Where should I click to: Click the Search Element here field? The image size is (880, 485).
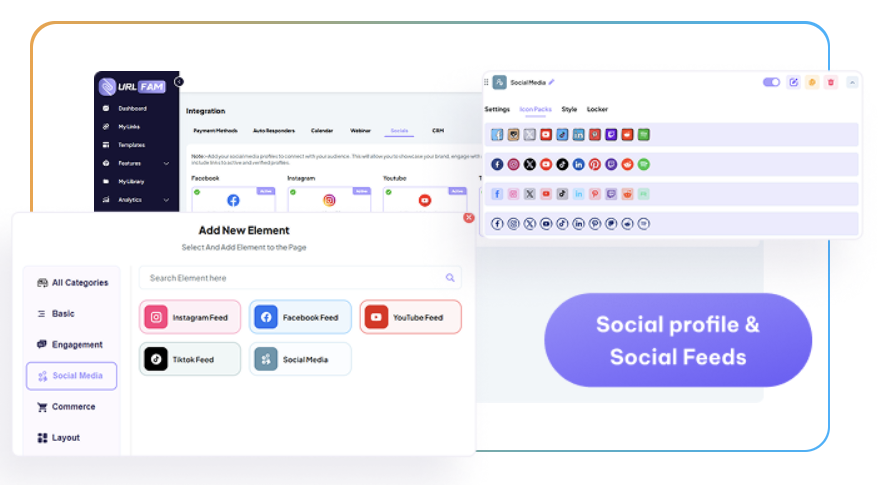300,278
